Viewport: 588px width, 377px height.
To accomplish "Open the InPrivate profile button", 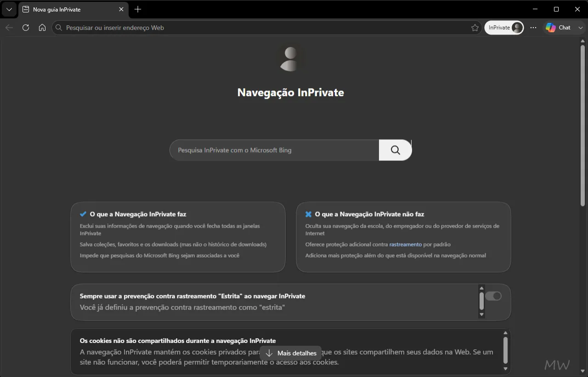I will pos(504,28).
